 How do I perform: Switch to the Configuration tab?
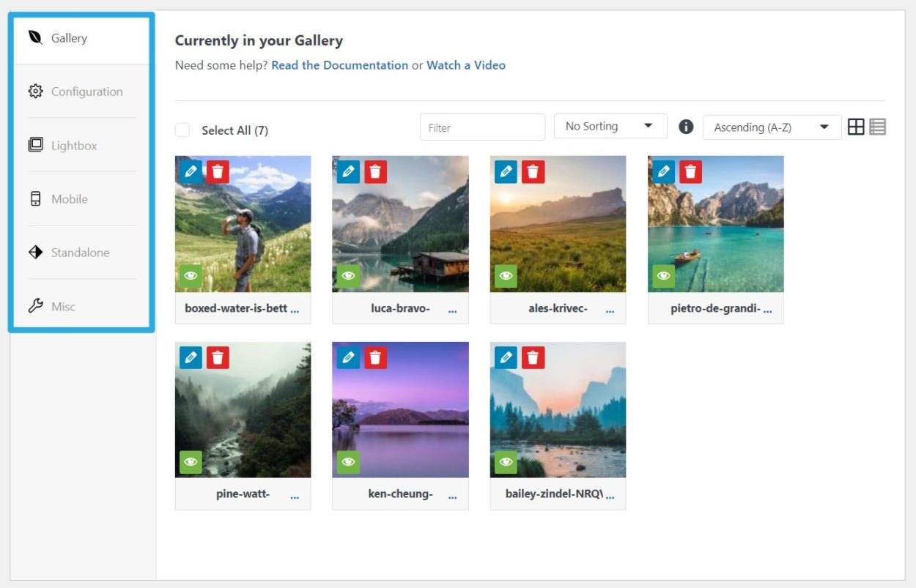(x=86, y=92)
